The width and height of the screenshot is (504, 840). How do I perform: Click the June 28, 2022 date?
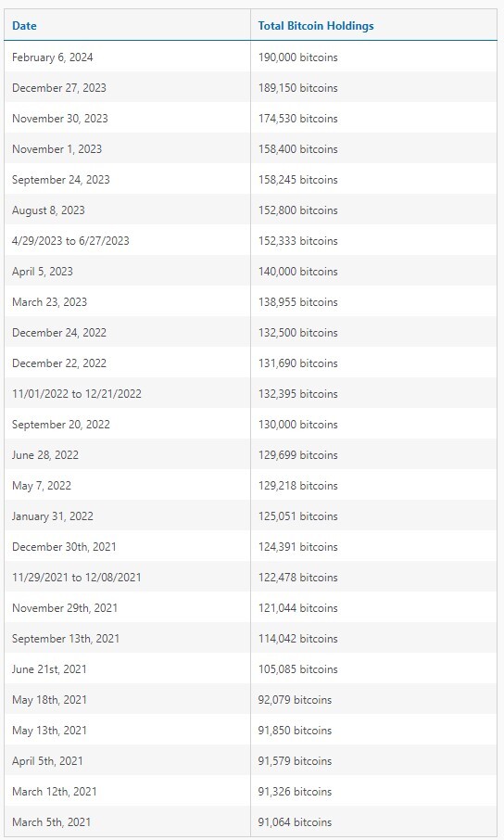point(45,455)
